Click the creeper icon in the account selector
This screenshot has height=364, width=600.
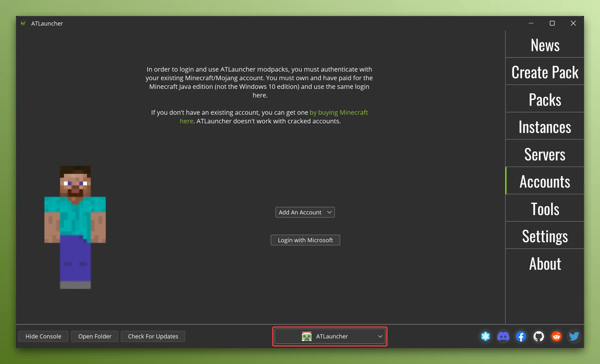tap(306, 336)
